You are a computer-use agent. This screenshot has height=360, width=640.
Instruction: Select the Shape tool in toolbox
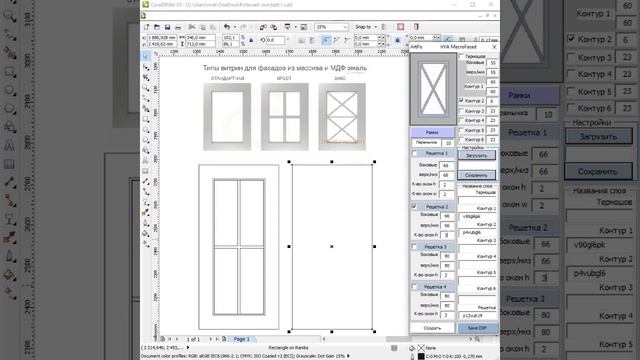pos(146,67)
